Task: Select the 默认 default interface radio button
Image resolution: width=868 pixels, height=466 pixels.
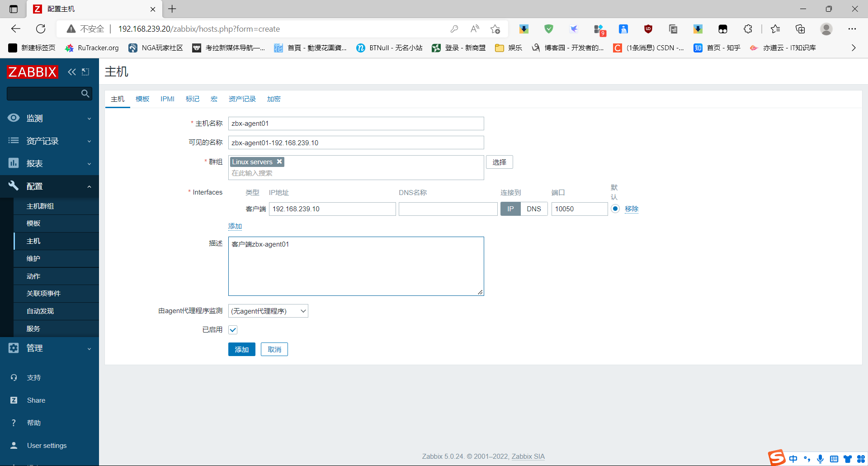Action: 615,209
